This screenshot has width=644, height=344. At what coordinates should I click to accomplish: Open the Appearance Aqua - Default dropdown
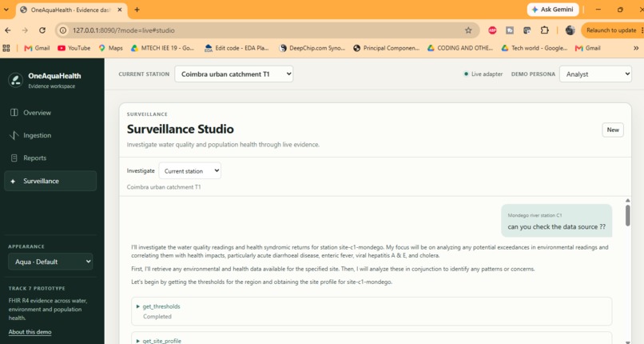coord(50,262)
